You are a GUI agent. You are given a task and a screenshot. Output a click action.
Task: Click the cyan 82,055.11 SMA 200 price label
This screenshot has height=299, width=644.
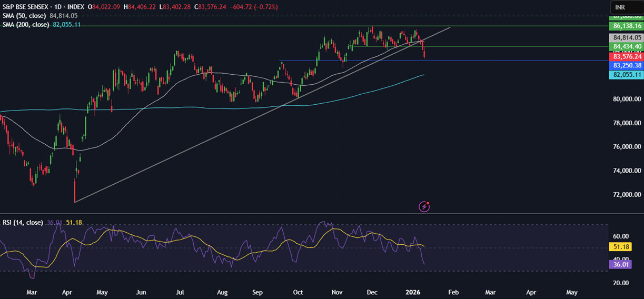pyautogui.click(x=626, y=75)
